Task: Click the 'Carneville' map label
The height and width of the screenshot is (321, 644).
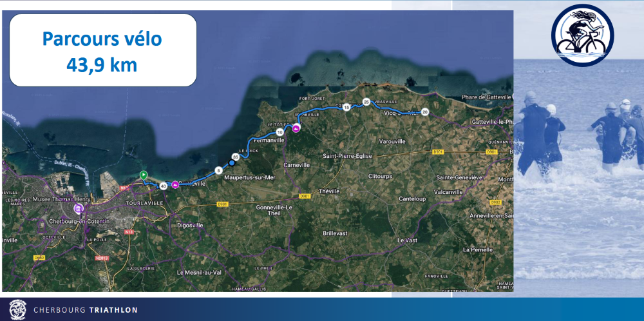Action: (297, 165)
